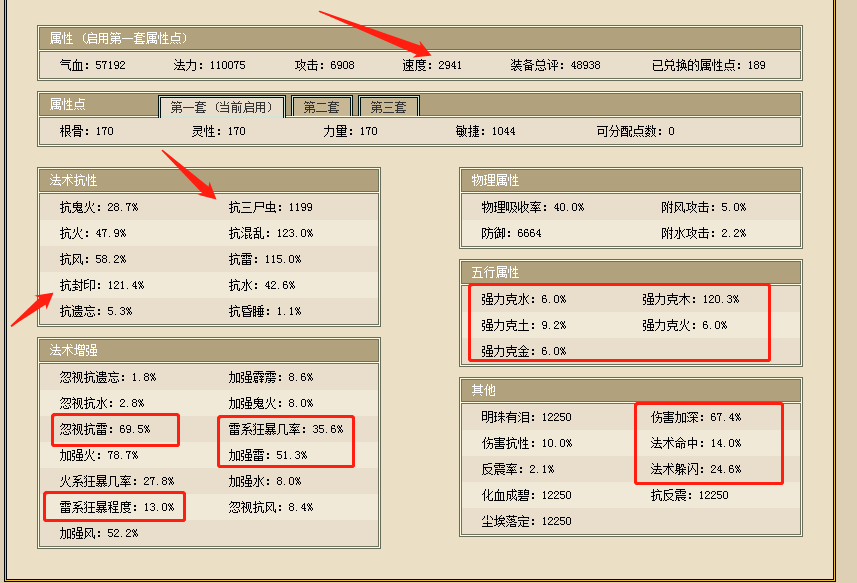Screen dimensions: 857x583
Task: Click the 物理吸收率 40.0% entry
Action: [x=532, y=207]
